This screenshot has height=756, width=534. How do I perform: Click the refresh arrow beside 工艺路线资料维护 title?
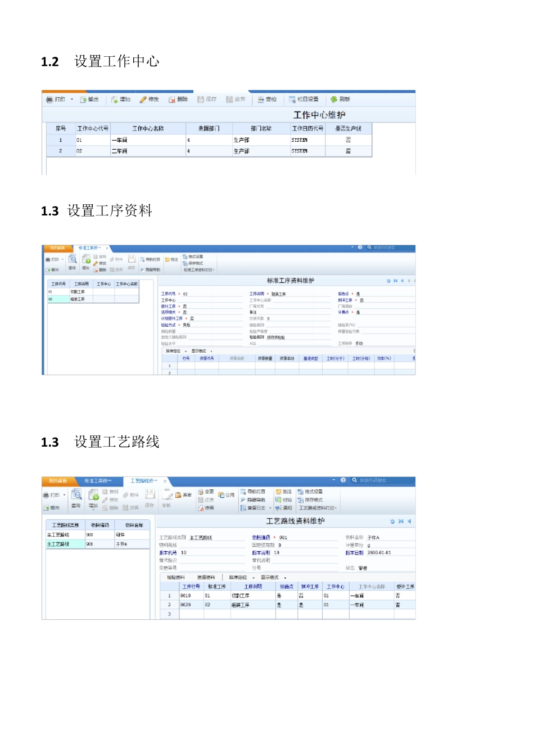click(392, 521)
